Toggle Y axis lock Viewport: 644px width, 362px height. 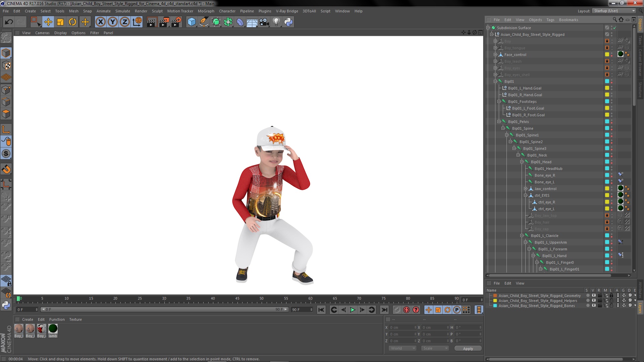113,22
